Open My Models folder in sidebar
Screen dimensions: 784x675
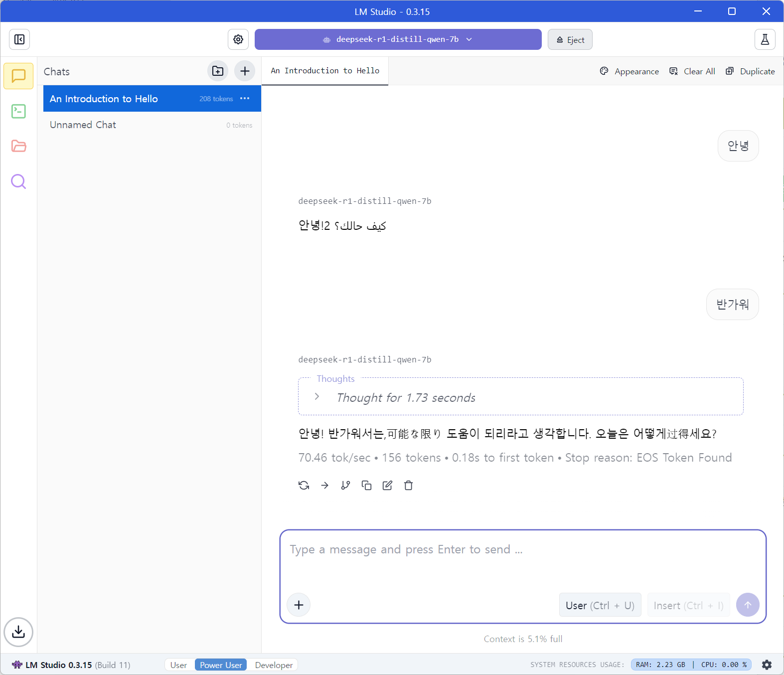pyautogui.click(x=18, y=146)
